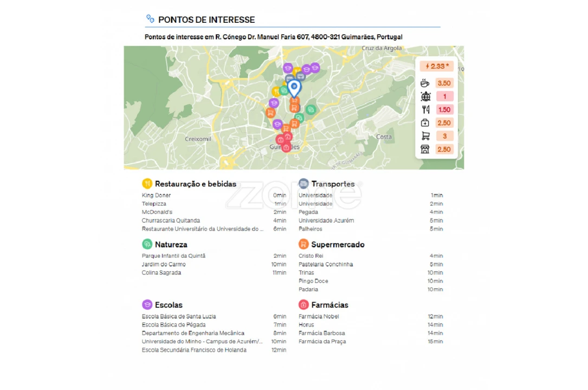Image resolution: width=588 pixels, height=390 pixels.
Task: Click the globe icon in the score panel
Action: click(x=425, y=96)
